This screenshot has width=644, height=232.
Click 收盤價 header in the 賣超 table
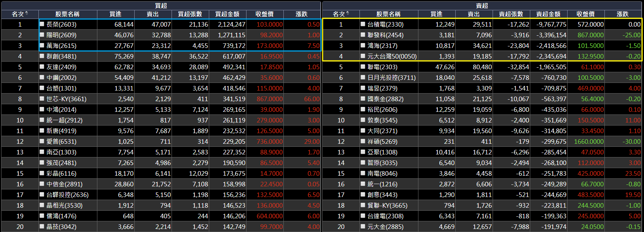(586, 14)
